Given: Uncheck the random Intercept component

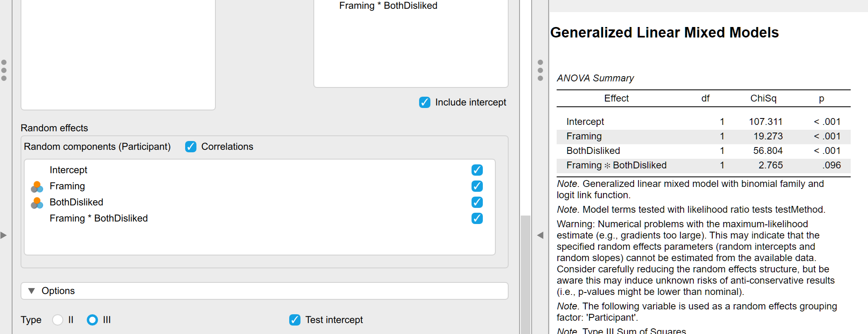Looking at the screenshot, I should coord(477,170).
